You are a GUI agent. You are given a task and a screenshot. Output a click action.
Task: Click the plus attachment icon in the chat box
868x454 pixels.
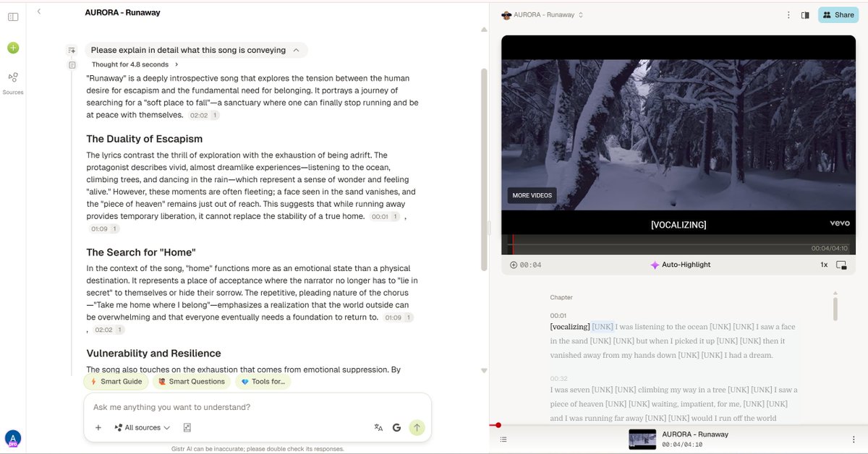[98, 428]
